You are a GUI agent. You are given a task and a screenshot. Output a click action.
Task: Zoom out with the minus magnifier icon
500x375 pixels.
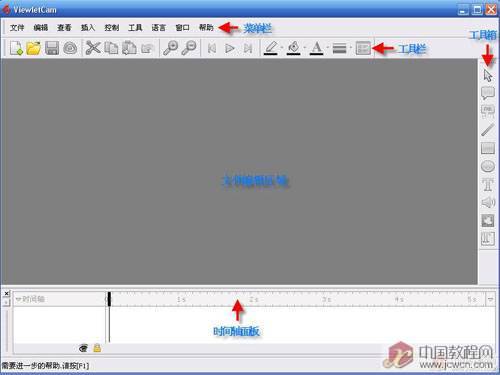coord(189,48)
